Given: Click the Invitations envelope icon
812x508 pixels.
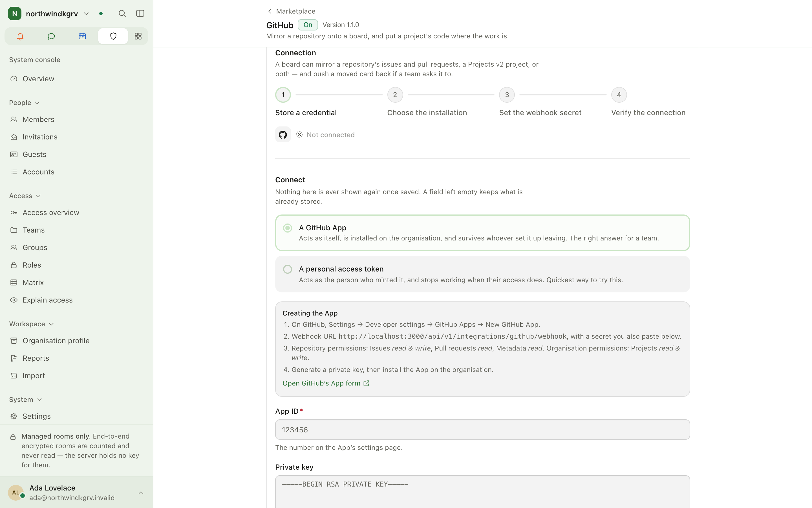Looking at the screenshot, I should tap(14, 137).
